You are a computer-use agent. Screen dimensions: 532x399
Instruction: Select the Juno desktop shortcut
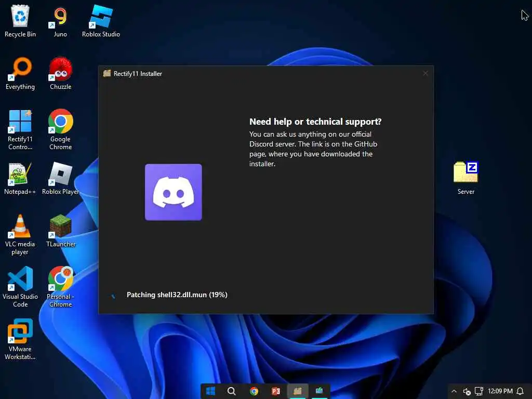(60, 21)
